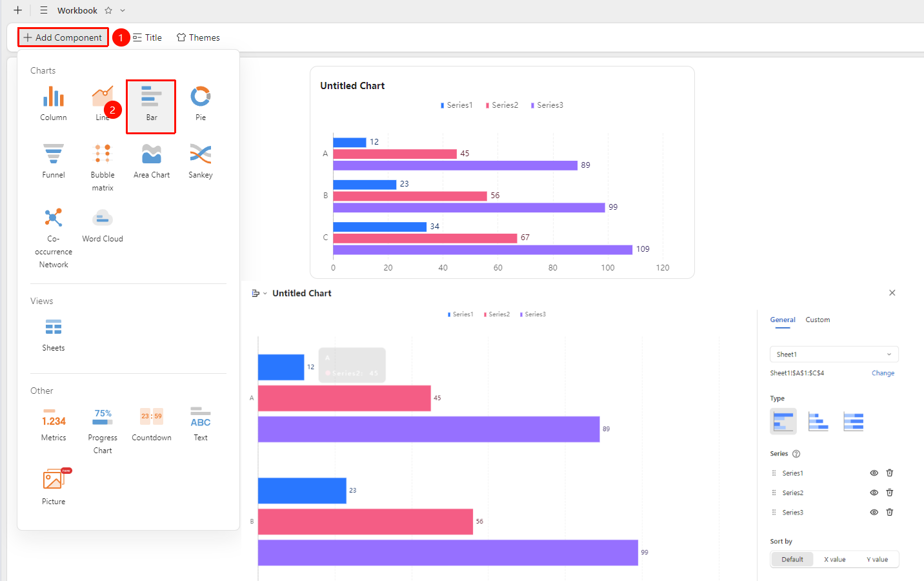The height and width of the screenshot is (581, 924).
Task: Add a Countdown component
Action: click(152, 423)
